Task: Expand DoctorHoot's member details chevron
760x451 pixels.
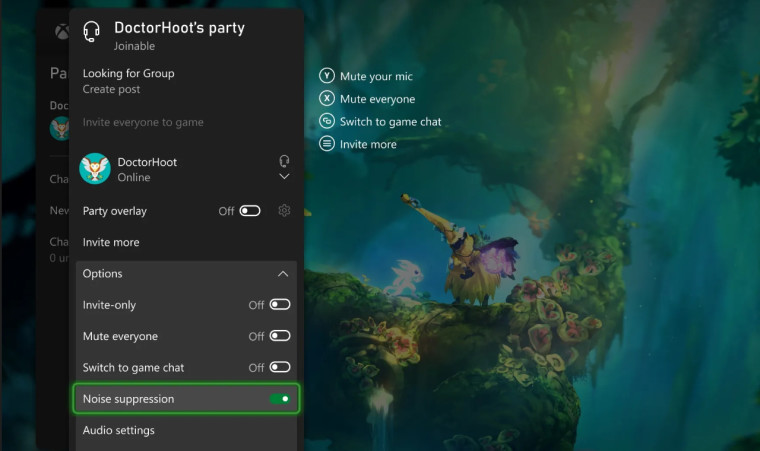Action: click(284, 177)
